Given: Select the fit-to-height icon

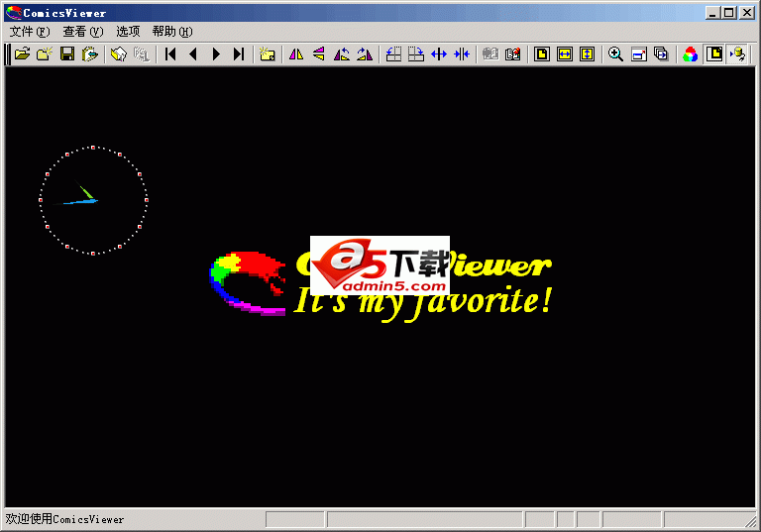Looking at the screenshot, I should tap(588, 53).
